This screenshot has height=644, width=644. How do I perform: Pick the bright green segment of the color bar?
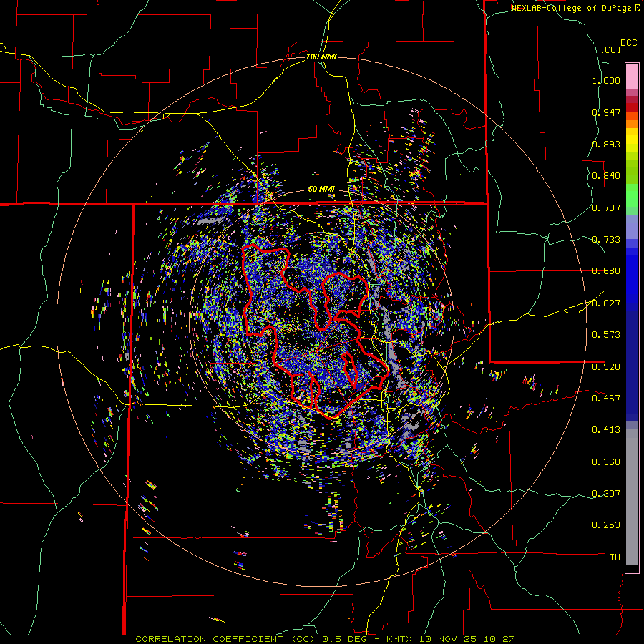(x=632, y=195)
